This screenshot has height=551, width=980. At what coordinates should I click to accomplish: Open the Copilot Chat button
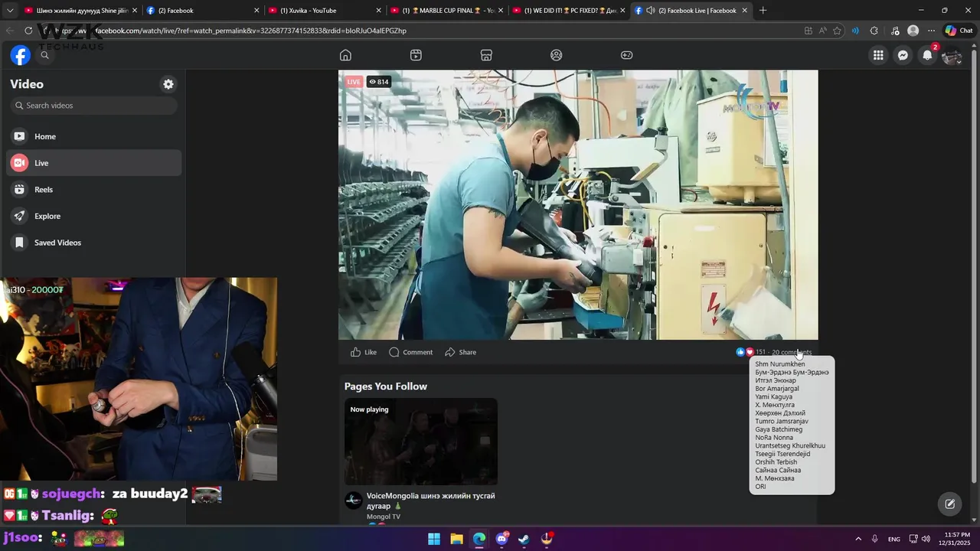click(x=959, y=31)
